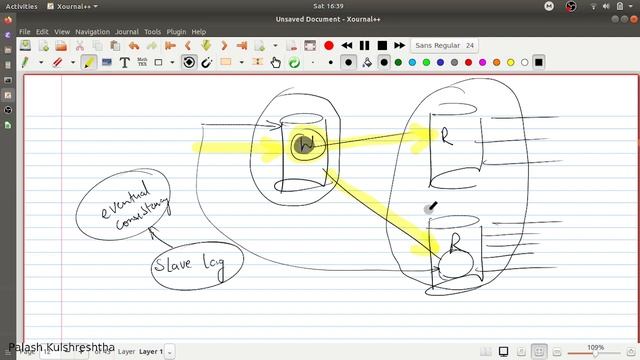Start audio recording with red button
Image resolution: width=640 pixels, height=360 pixels.
[329, 45]
